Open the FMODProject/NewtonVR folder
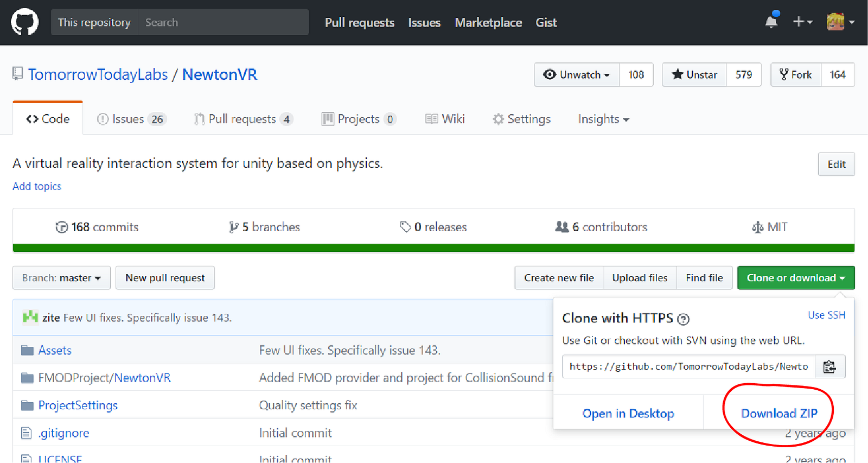The height and width of the screenshot is (463, 868). coord(104,378)
